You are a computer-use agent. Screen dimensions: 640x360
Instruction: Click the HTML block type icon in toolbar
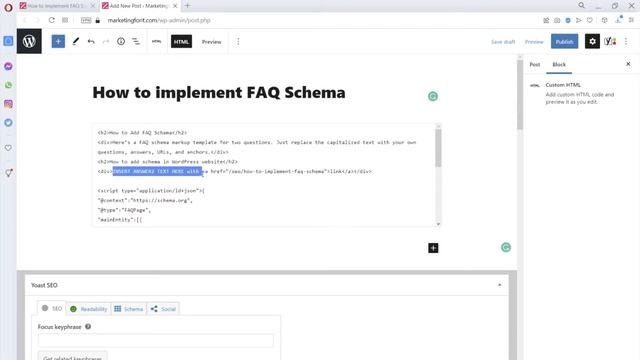pos(156,41)
